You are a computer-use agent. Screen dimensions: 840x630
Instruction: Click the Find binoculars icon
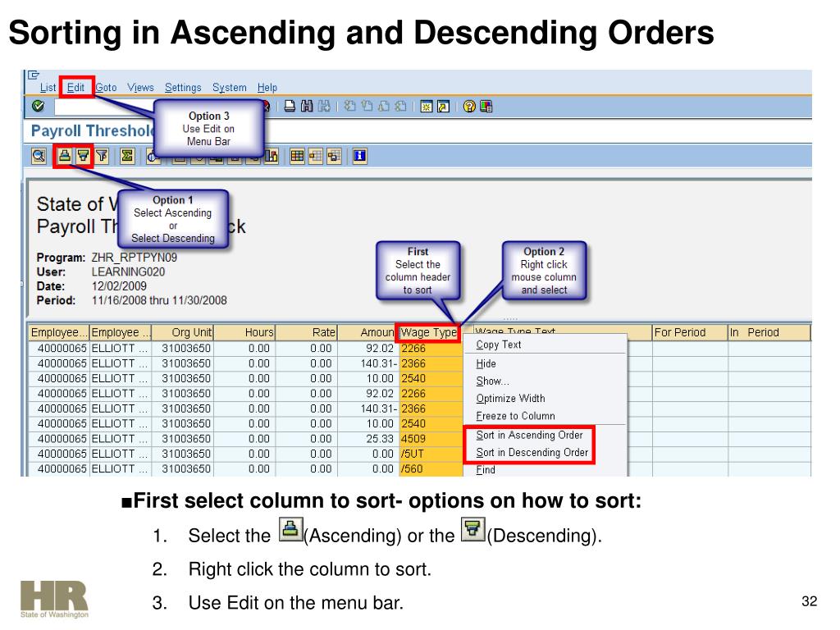[307, 106]
